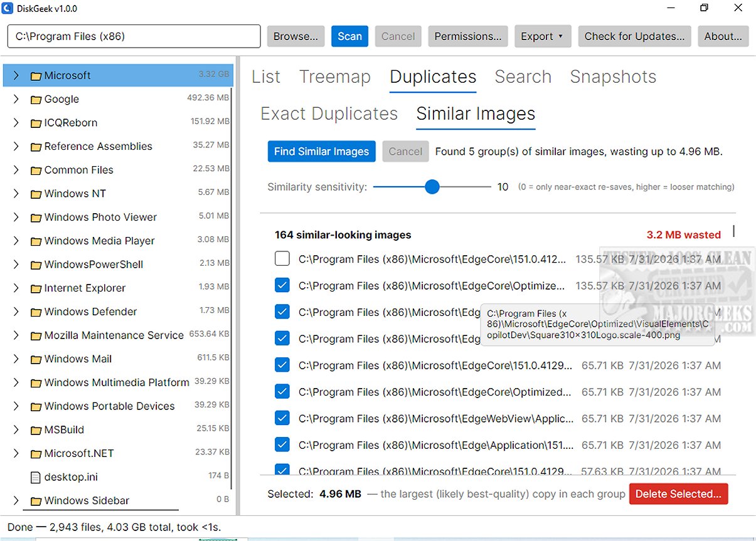
Task: Uncheck the third image row checkbox under tooltip
Action: [x=282, y=312]
